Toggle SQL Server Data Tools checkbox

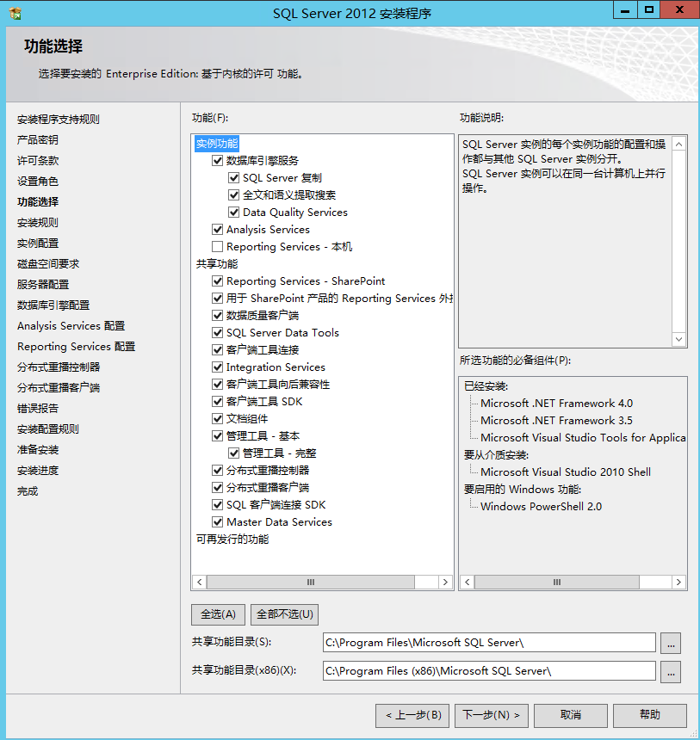coord(217,333)
